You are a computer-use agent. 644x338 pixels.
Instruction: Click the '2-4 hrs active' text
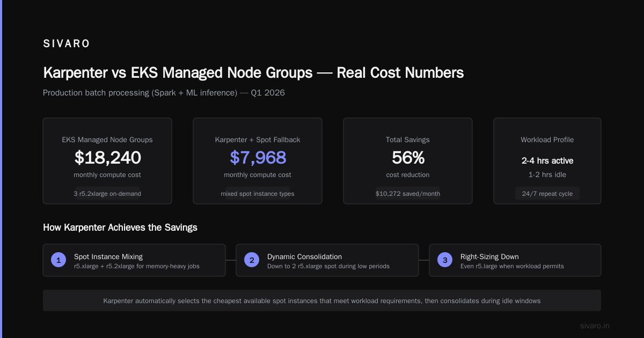[x=547, y=160]
